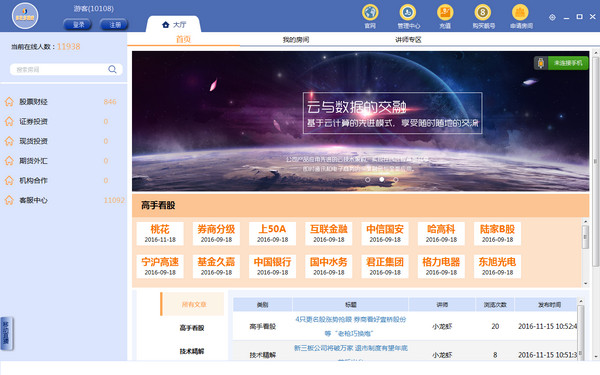Image resolution: width=600 pixels, height=375 pixels.
Task: Click the article table scroll-up arrow
Action: pos(580,302)
